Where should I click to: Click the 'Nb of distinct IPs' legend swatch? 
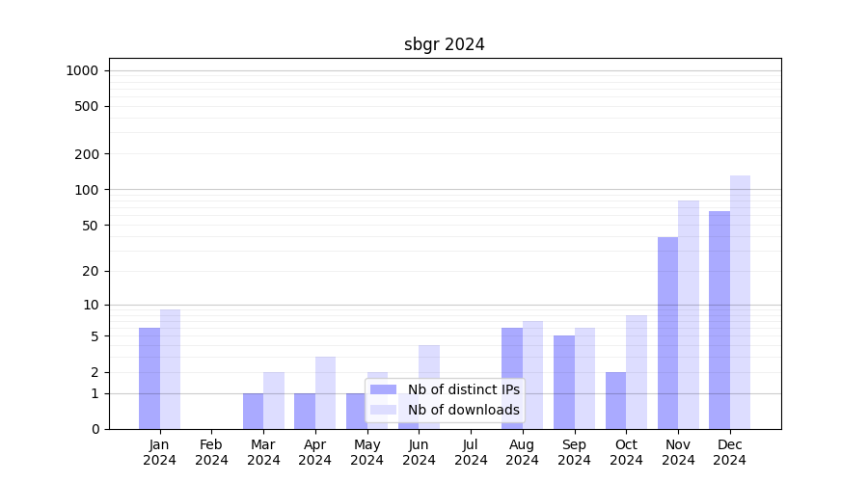click(x=383, y=389)
